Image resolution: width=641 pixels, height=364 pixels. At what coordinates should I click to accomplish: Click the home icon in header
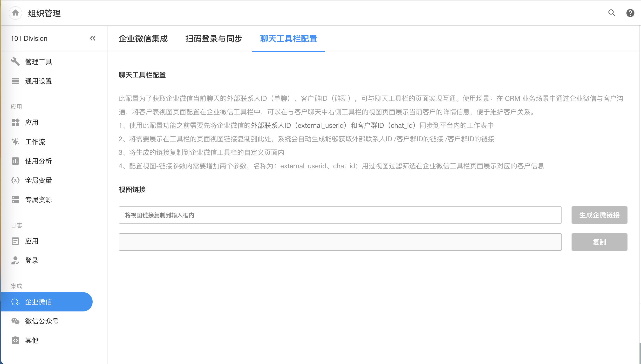pyautogui.click(x=15, y=13)
